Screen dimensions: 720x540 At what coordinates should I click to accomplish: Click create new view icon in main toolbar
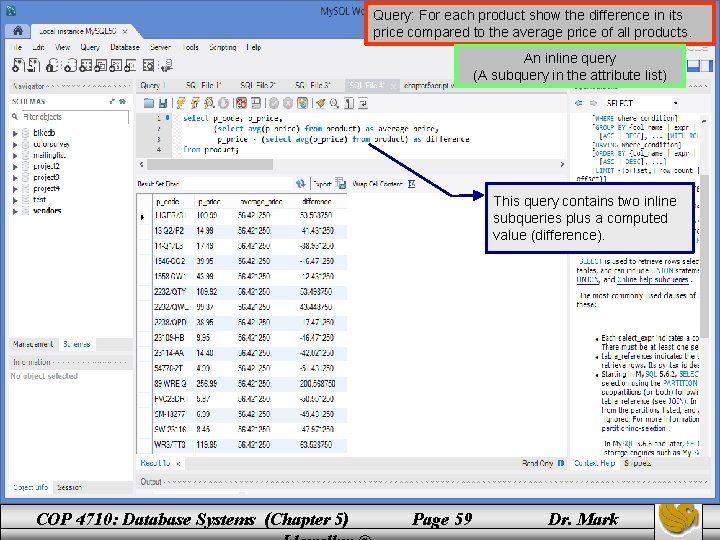pyautogui.click(x=100, y=66)
